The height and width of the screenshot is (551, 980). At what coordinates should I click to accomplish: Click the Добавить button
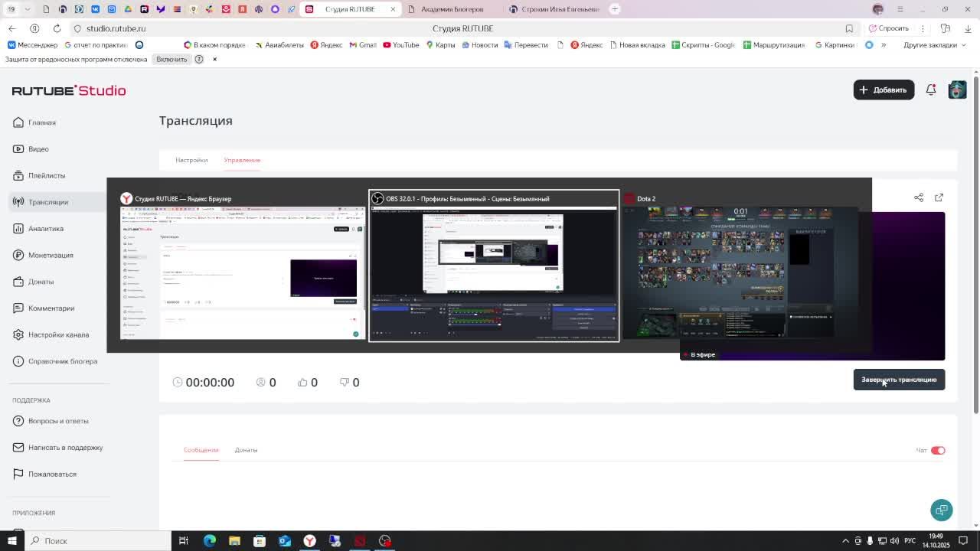[x=884, y=90]
